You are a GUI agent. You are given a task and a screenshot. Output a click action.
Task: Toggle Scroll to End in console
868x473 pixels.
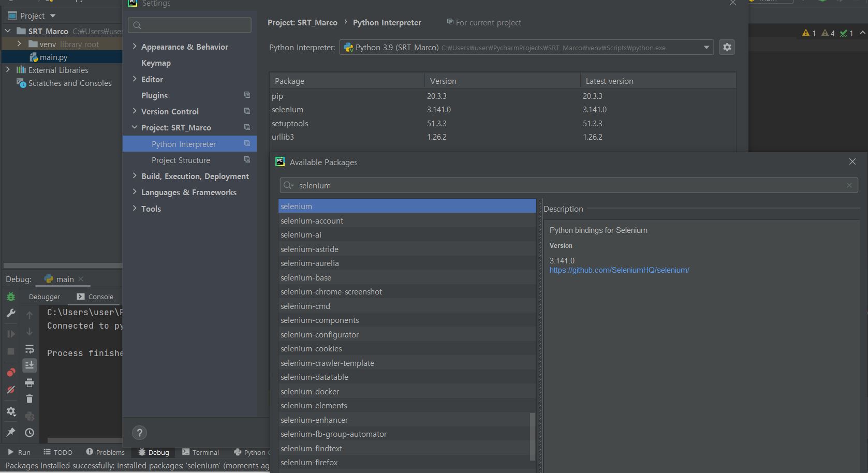tap(30, 365)
